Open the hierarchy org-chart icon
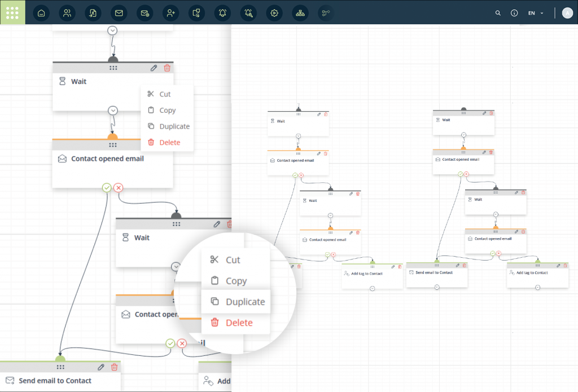This screenshot has height=392, width=578. tap(300, 13)
